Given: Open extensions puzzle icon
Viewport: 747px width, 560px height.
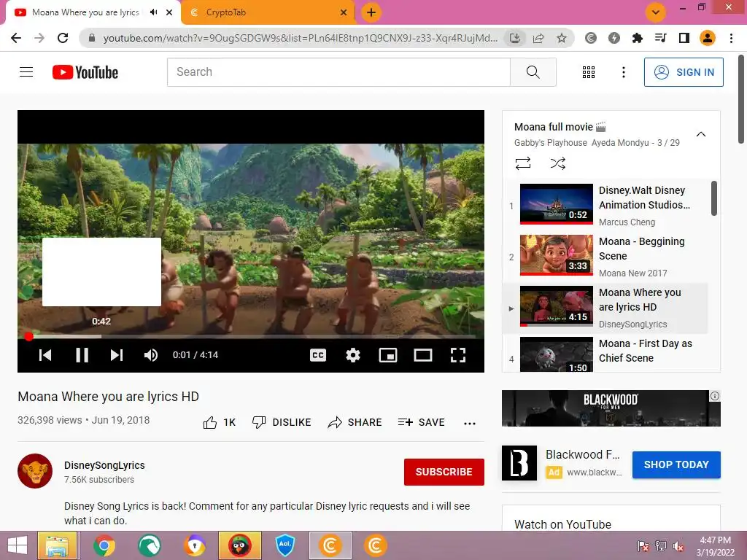Looking at the screenshot, I should pos(637,38).
